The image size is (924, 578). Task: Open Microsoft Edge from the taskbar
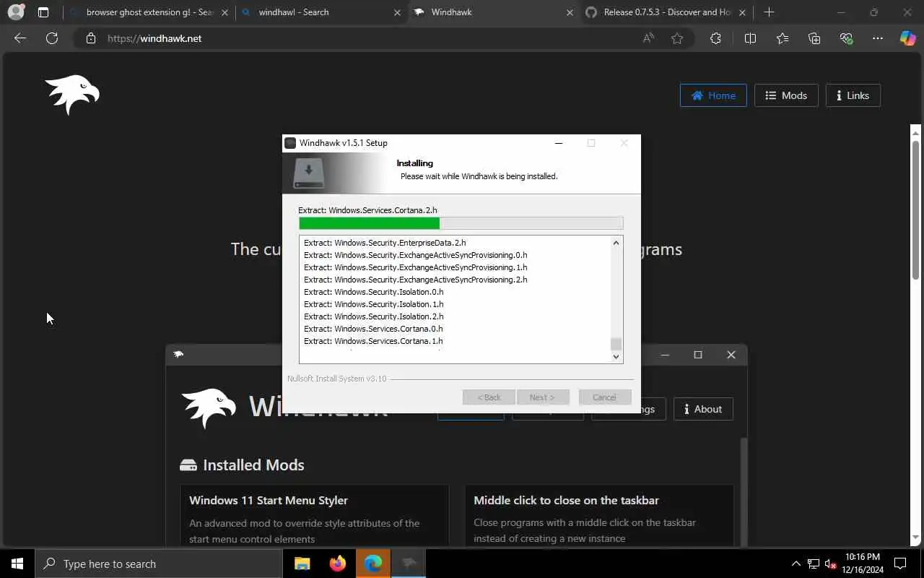372,564
